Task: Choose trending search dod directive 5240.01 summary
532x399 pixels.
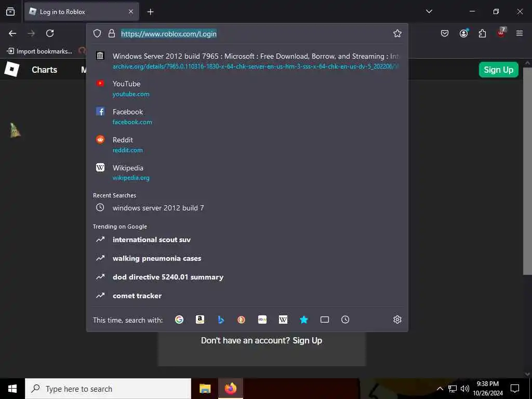Action: [x=247, y=277]
